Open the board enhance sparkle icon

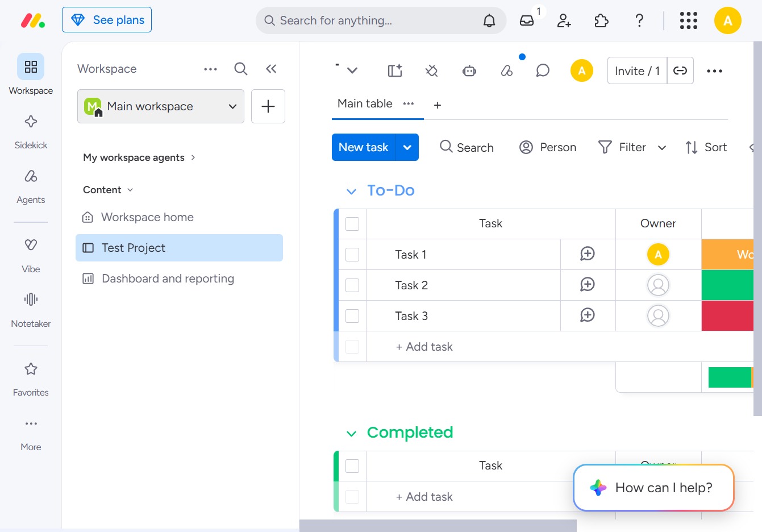395,71
